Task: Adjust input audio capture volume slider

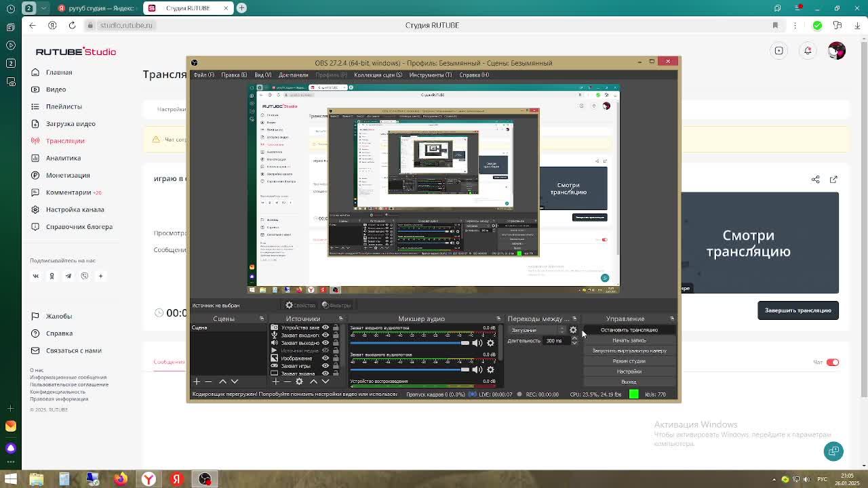Action: (410, 343)
